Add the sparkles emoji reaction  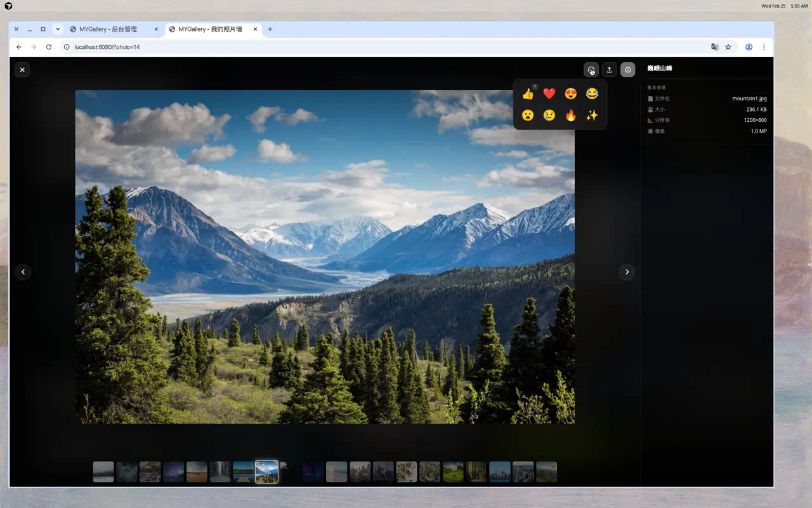point(592,116)
